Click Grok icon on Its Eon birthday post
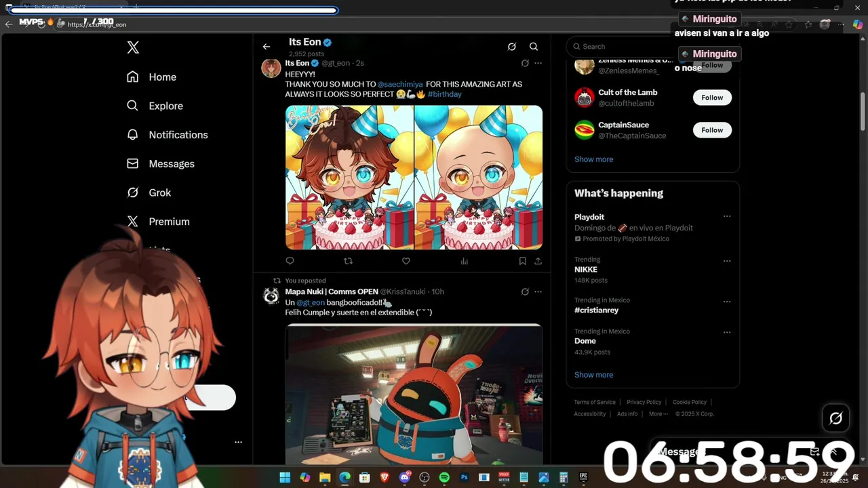The width and height of the screenshot is (868, 488). pyautogui.click(x=525, y=63)
